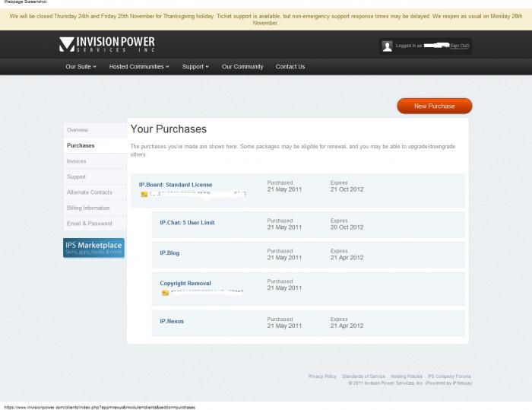This screenshot has height=410, width=532.
Task: Click the user avatar icon beside Logged in as
Action: tap(387, 46)
